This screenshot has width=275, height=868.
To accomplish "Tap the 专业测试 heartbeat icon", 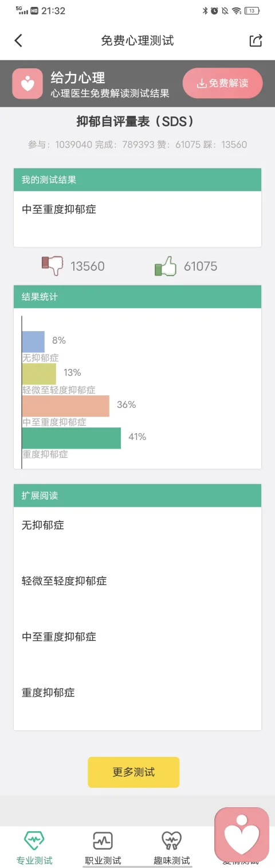I will point(34,841).
